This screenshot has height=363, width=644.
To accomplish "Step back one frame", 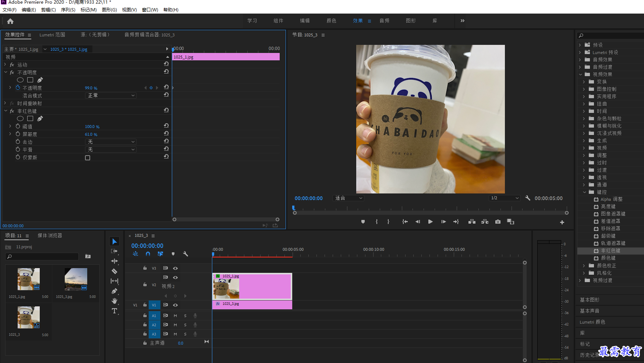I will tap(418, 222).
